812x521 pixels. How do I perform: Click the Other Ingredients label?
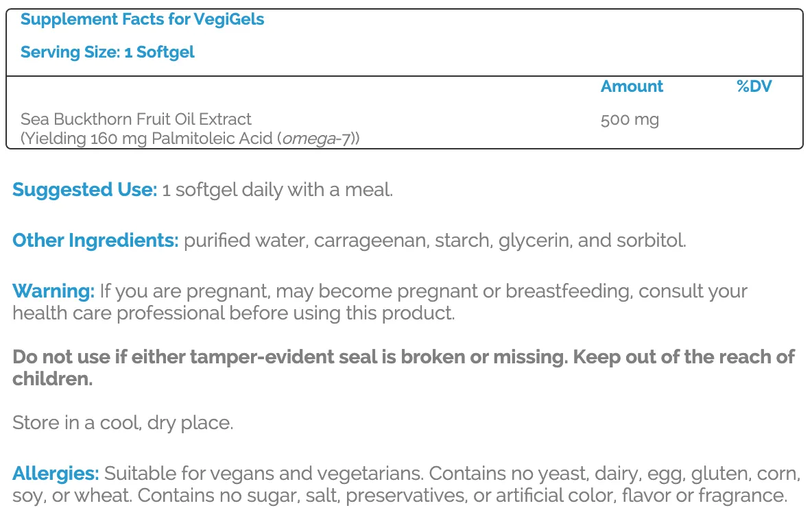pos(96,241)
